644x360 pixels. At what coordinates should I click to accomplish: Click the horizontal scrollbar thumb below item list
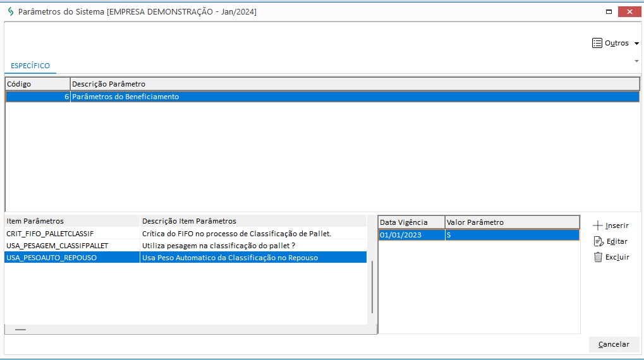(x=20, y=329)
